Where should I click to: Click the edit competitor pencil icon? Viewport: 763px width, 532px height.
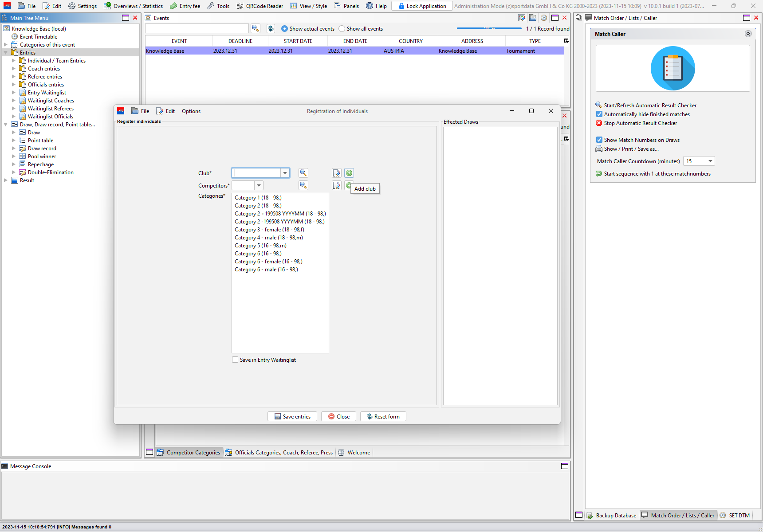point(337,185)
